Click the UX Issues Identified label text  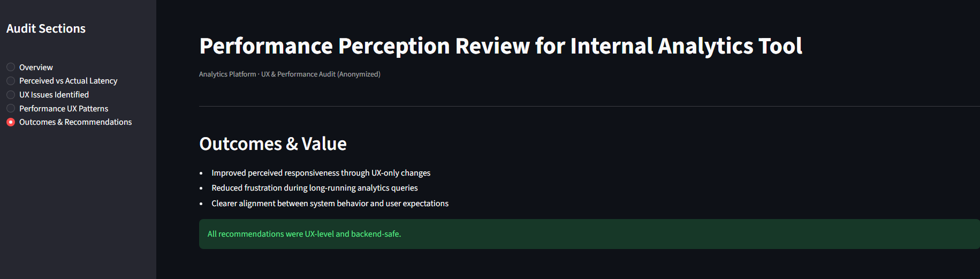[x=54, y=95]
